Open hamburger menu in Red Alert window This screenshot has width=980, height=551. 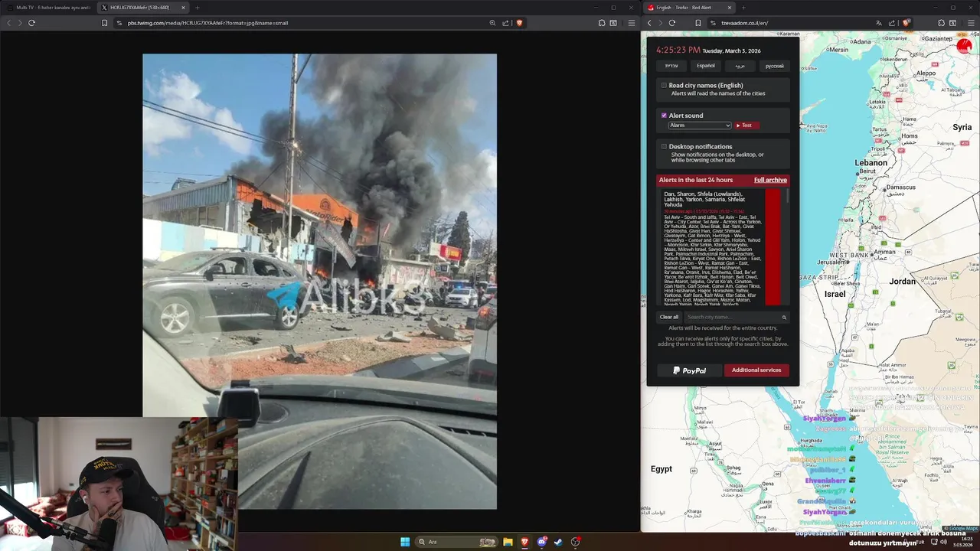click(x=970, y=23)
